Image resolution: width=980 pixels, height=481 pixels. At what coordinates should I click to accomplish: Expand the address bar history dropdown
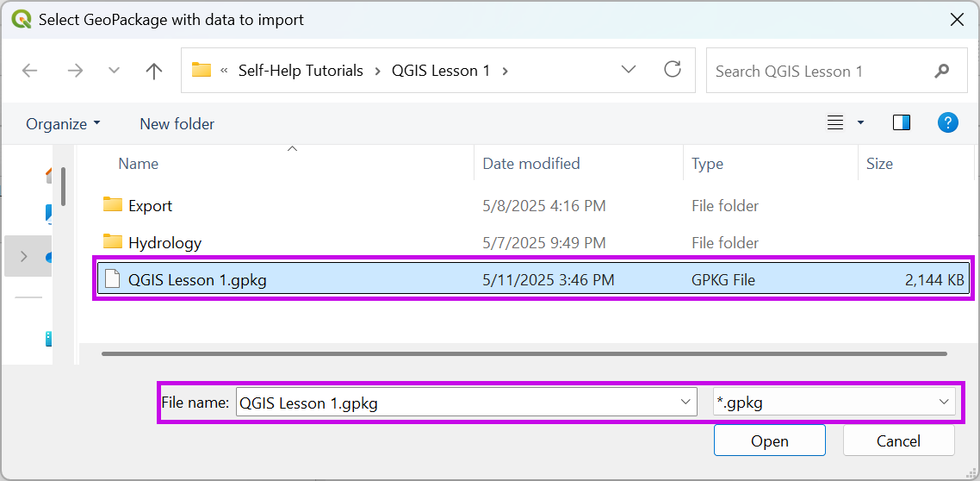629,70
